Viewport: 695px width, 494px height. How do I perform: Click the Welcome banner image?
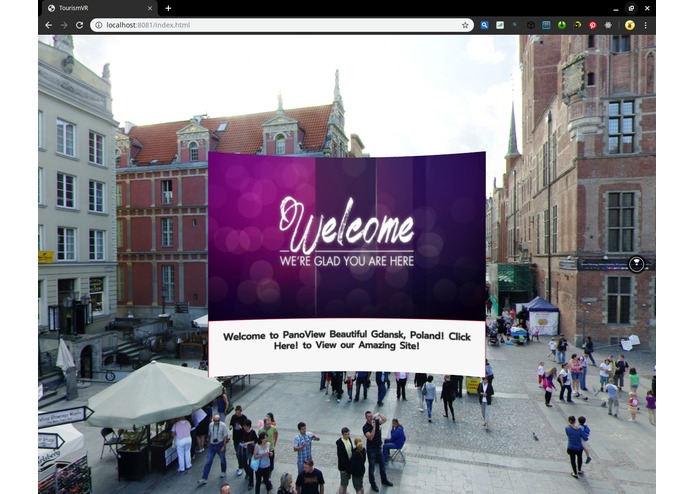pyautogui.click(x=347, y=236)
